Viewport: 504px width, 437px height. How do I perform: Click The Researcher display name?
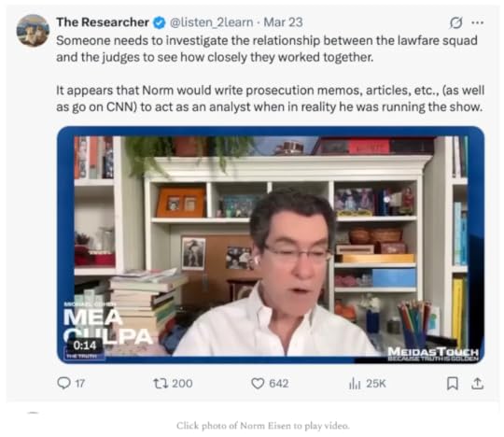[x=103, y=22]
